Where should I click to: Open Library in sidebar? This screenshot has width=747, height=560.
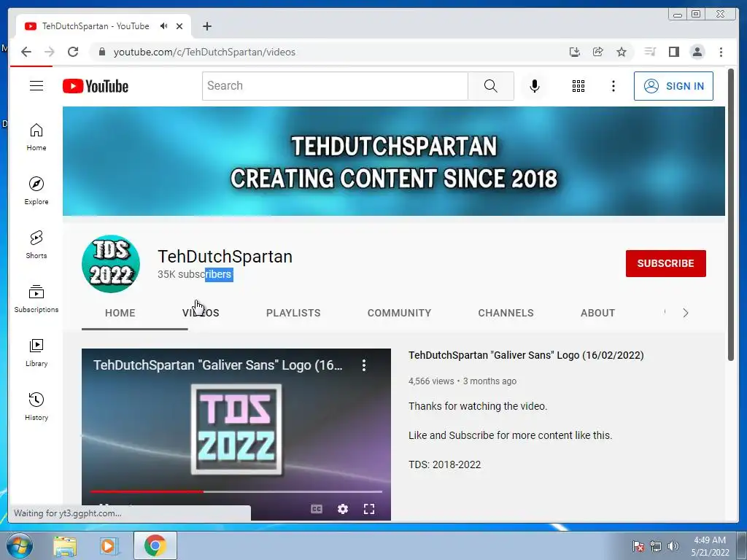pyautogui.click(x=36, y=352)
